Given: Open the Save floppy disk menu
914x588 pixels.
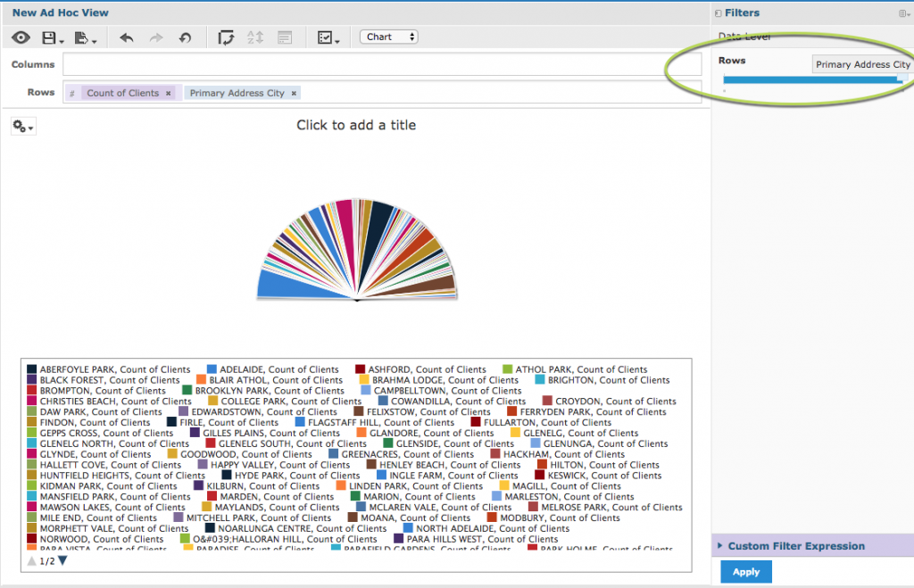Looking at the screenshot, I should (52, 37).
